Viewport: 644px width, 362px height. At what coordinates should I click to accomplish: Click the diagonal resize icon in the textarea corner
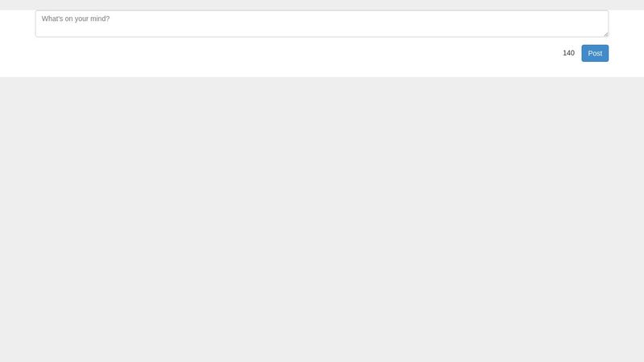606,35
